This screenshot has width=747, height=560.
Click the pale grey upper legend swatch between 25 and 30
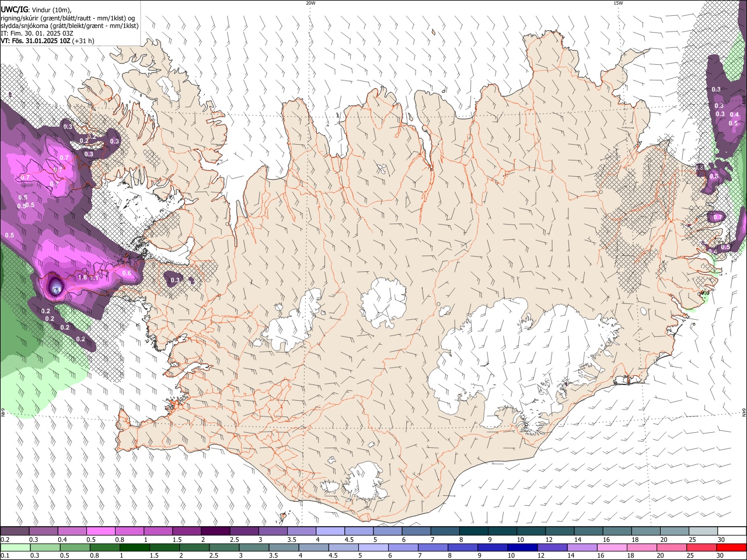[x=704, y=531]
